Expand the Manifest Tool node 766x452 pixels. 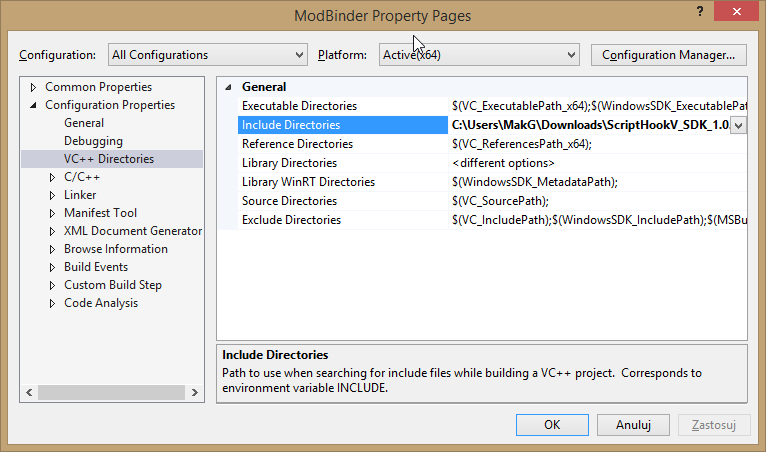click(53, 213)
